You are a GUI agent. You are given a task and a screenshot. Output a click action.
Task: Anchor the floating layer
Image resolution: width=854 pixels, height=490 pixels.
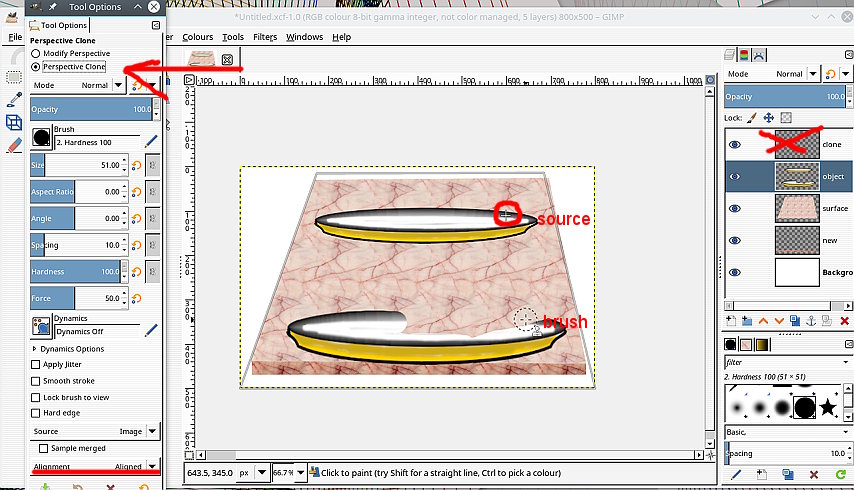point(811,321)
